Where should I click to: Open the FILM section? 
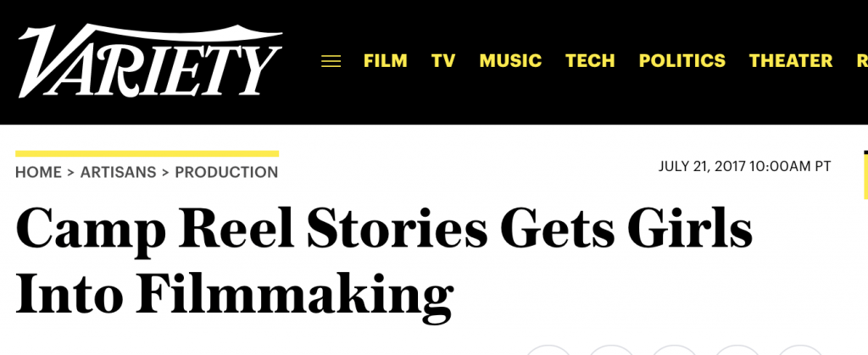[386, 61]
